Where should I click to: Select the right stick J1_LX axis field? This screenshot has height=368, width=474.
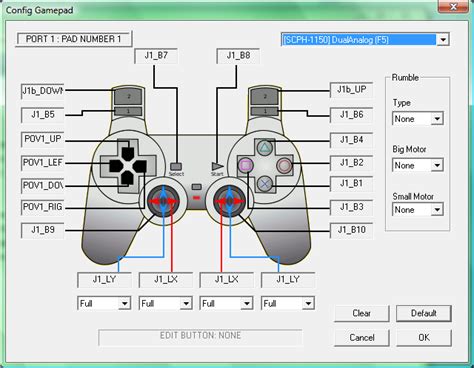(x=227, y=280)
